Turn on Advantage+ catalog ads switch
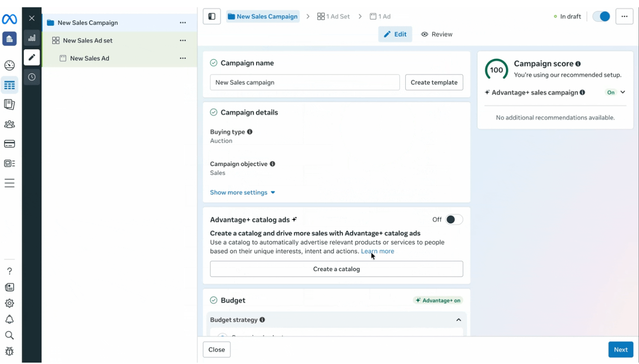The width and height of the screenshot is (639, 364). pyautogui.click(x=454, y=220)
